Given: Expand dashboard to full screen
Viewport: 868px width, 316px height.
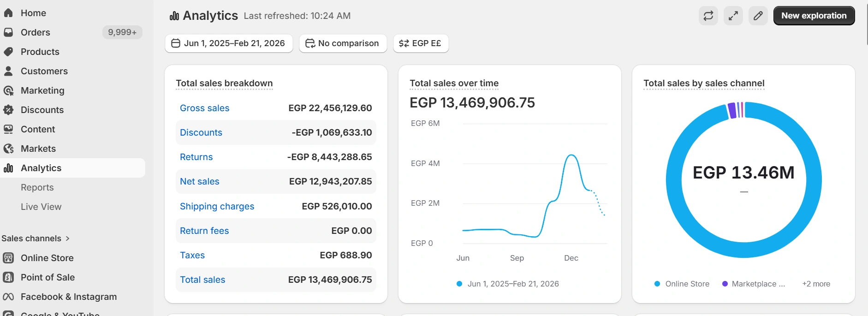Looking at the screenshot, I should click(x=733, y=16).
